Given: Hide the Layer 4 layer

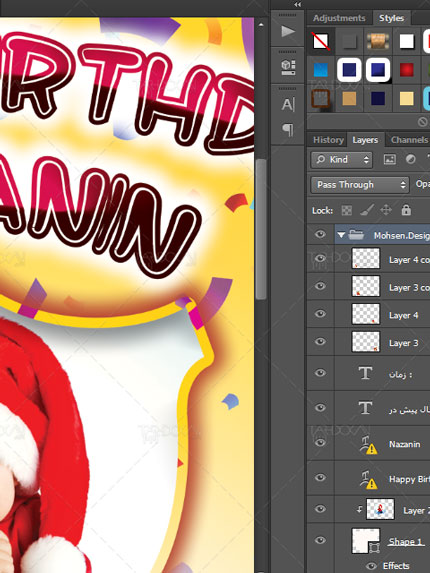Looking at the screenshot, I should pos(320,314).
